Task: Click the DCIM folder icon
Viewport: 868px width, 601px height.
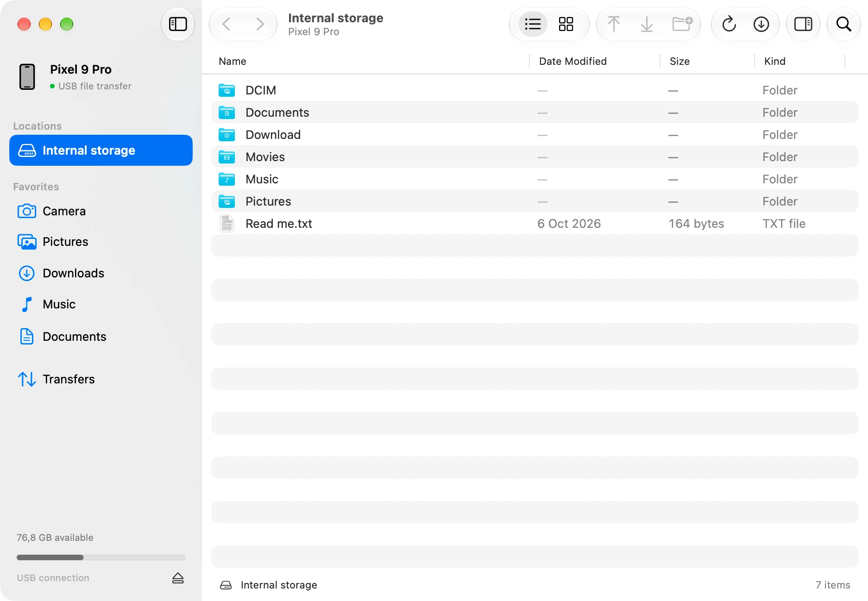Action: point(226,90)
